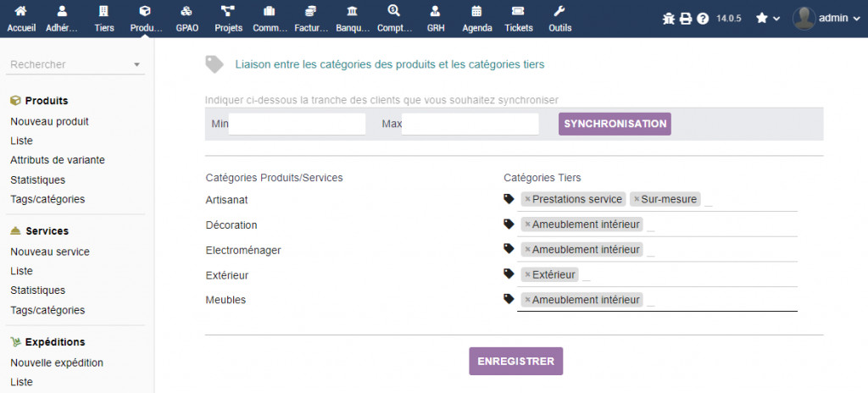Click the ENREGISTRER button
Image resolution: width=868 pixels, height=393 pixels.
[x=515, y=361]
